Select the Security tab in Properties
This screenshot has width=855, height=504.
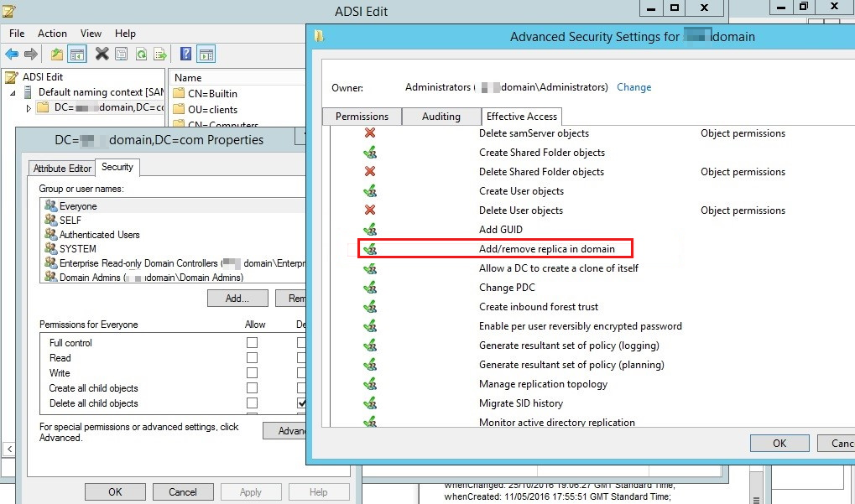click(x=117, y=167)
